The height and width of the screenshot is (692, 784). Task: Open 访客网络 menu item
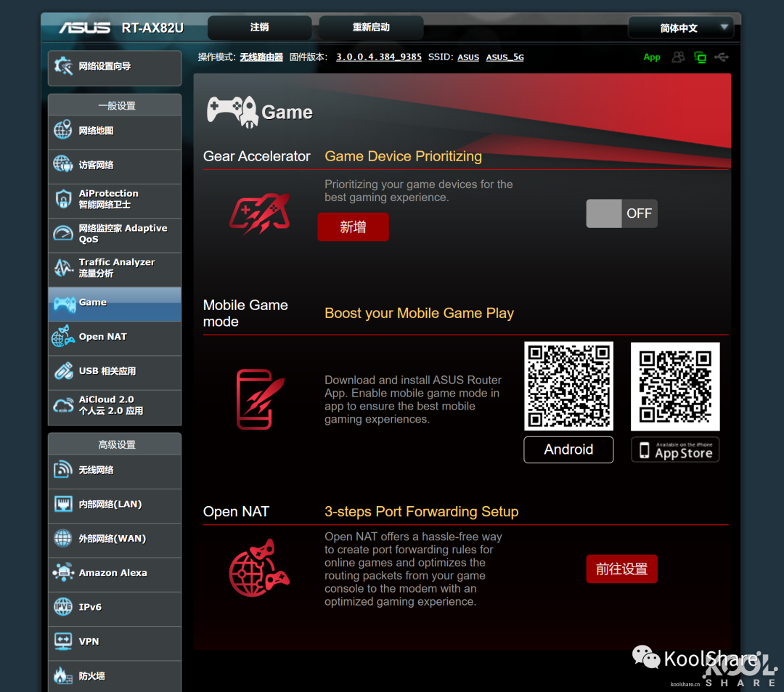(115, 165)
